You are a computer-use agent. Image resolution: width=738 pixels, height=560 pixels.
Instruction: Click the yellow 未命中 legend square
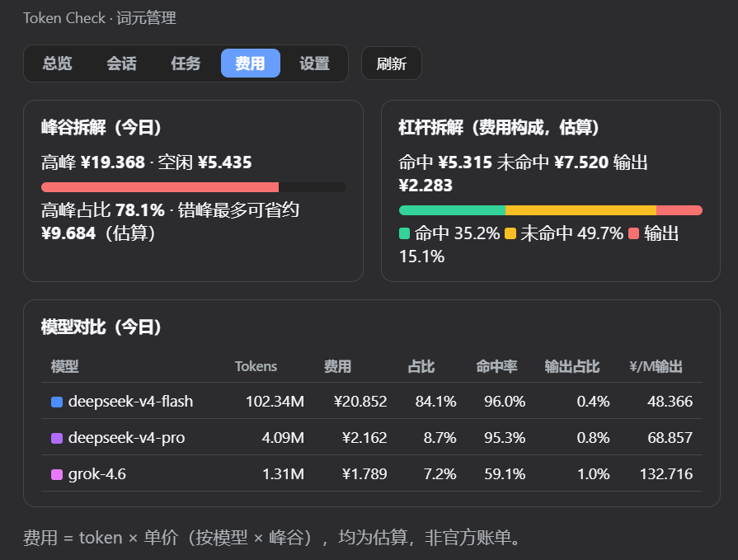click(510, 233)
